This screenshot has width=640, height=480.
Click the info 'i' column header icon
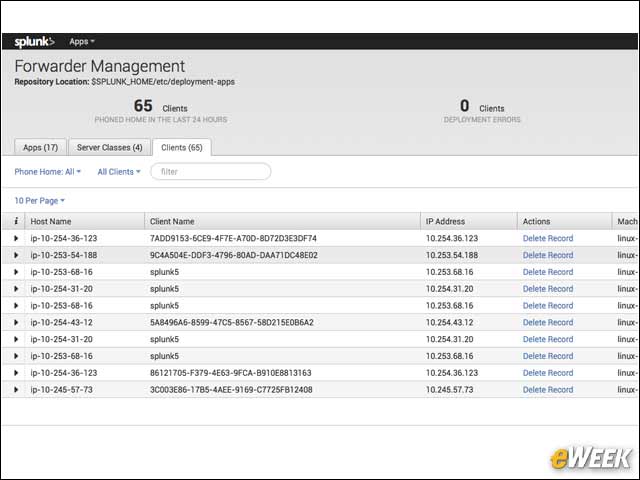[x=16, y=221]
